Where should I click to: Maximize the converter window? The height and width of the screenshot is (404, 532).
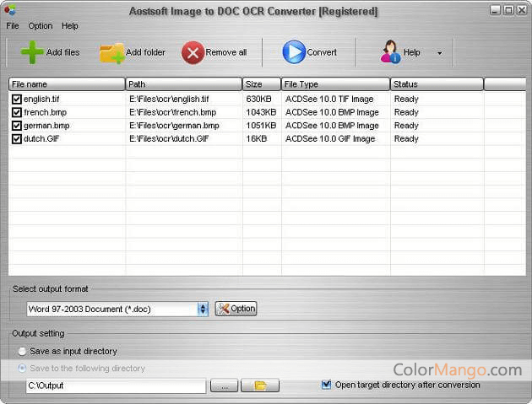pos(508,10)
